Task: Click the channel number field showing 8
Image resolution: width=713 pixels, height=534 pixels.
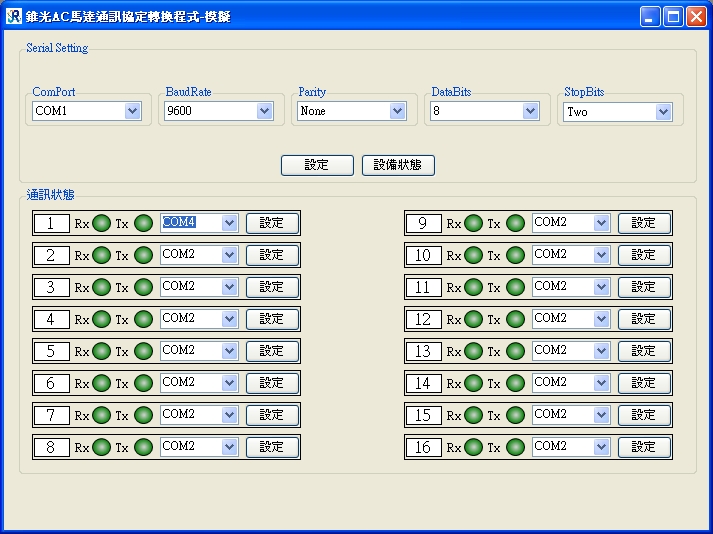Action: pos(52,447)
